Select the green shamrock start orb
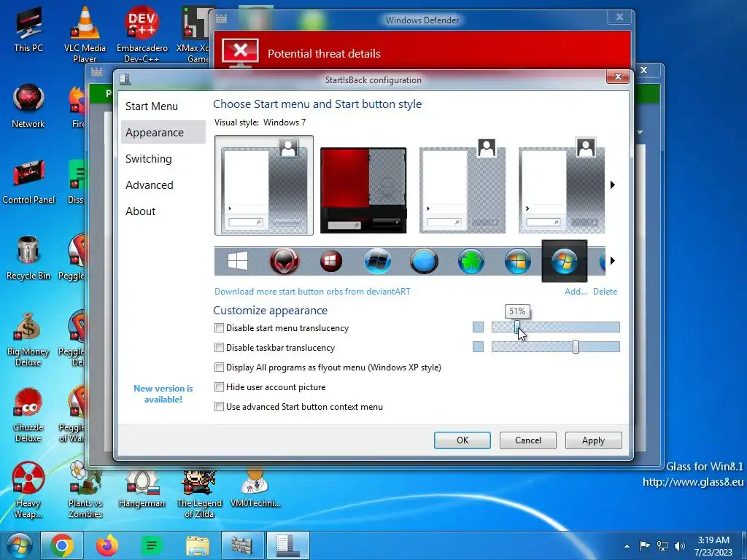Screen dimensions: 747x560 [471, 261]
